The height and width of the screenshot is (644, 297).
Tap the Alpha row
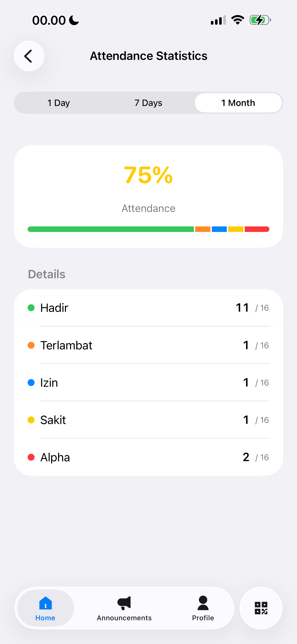pos(148,457)
